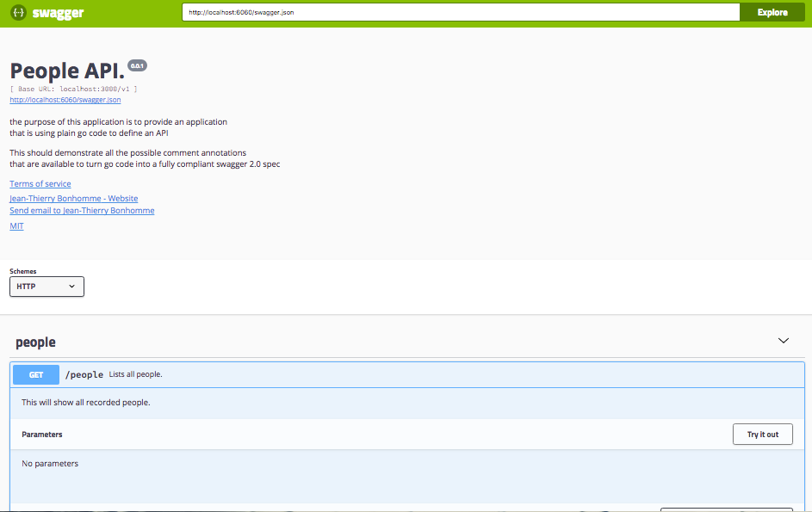Screen dimensions: 812x512
Task: Click the /people endpoint path
Action: click(x=84, y=375)
